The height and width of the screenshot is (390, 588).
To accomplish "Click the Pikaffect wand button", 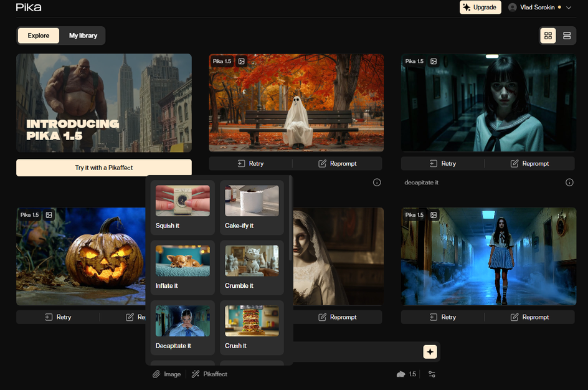I will tap(209, 374).
